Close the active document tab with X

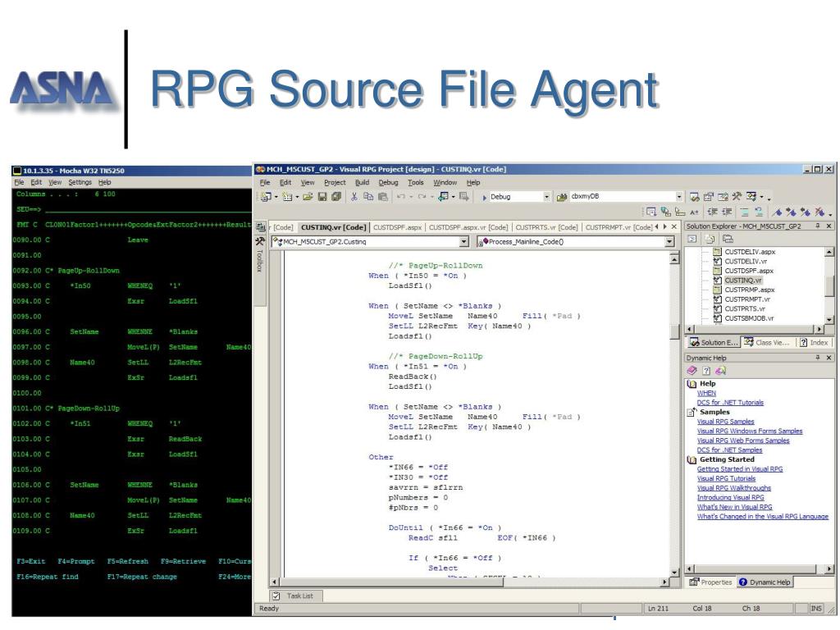[674, 227]
